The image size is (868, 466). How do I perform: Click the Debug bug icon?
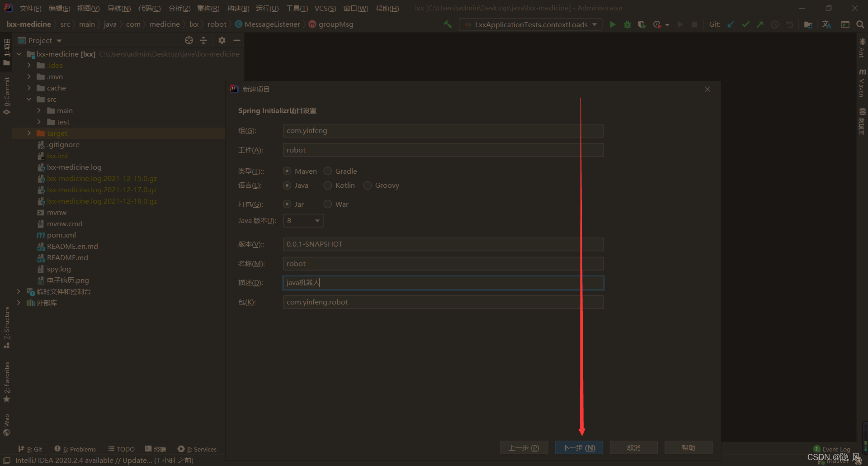627,24
